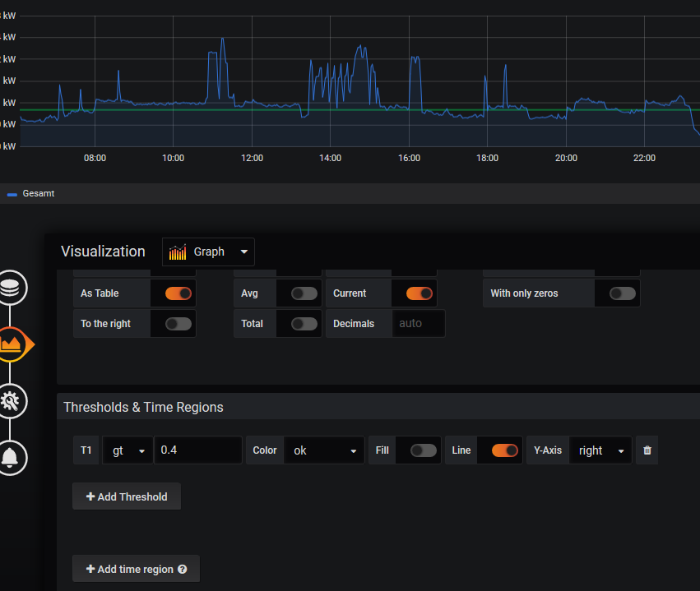
Task: Click the threshold value field 0.4
Action: click(197, 450)
